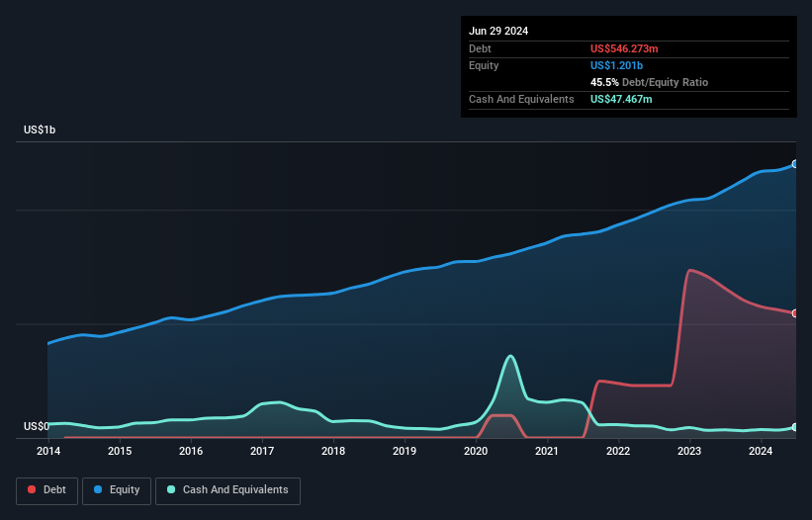The image size is (812, 520).
Task: Click the Jun 29 2024 tooltip date
Action: pyautogui.click(x=498, y=31)
